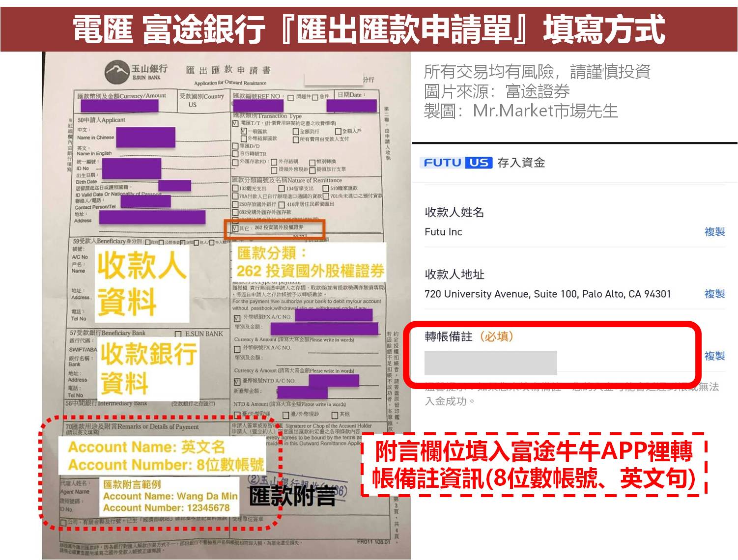Tick the 票匯D/D checkbox
738x560 pixels.
tap(235, 146)
